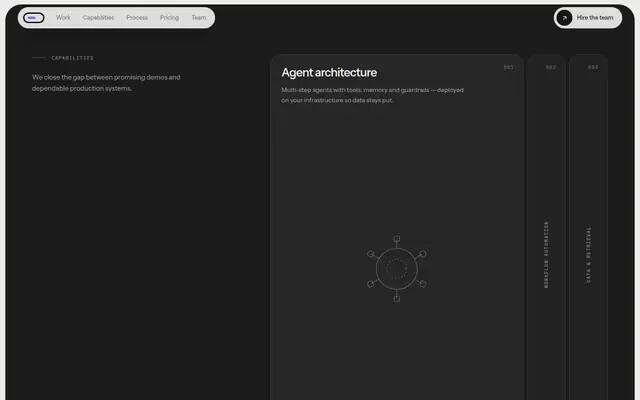Click the 'Multi-step agents with tools' description
The width and height of the screenshot is (640, 400).
pyautogui.click(x=372, y=95)
